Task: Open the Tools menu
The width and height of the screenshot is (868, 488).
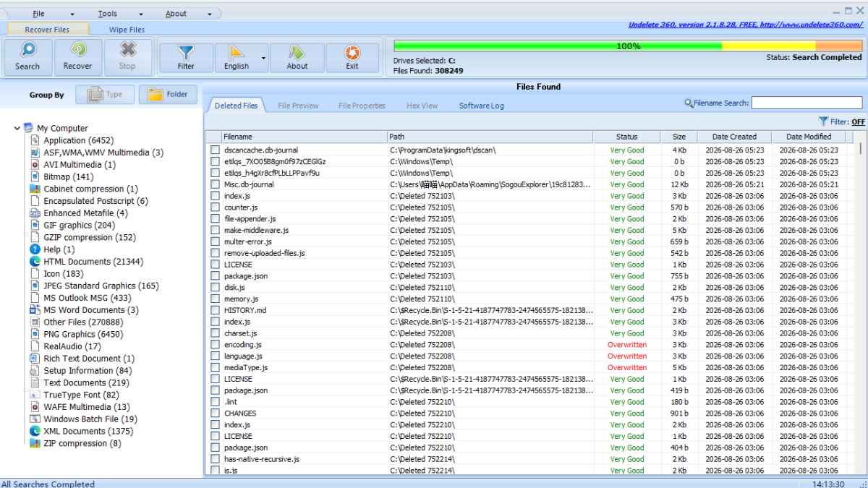Action: [107, 14]
